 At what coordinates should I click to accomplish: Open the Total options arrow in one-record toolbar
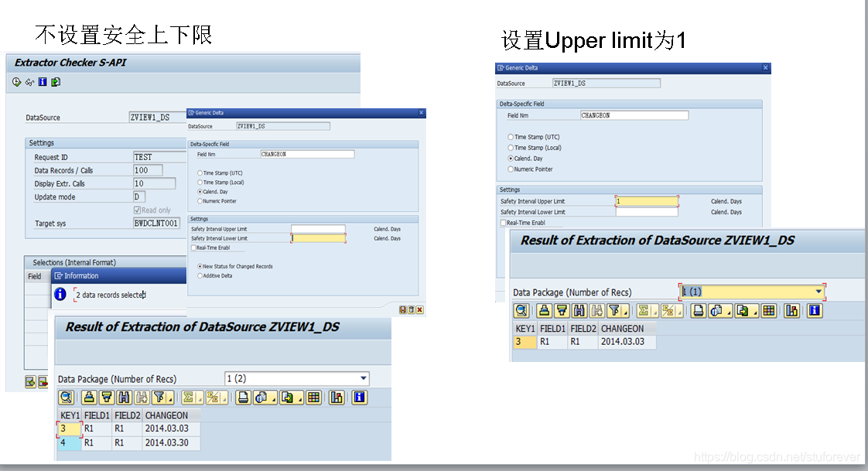click(654, 311)
